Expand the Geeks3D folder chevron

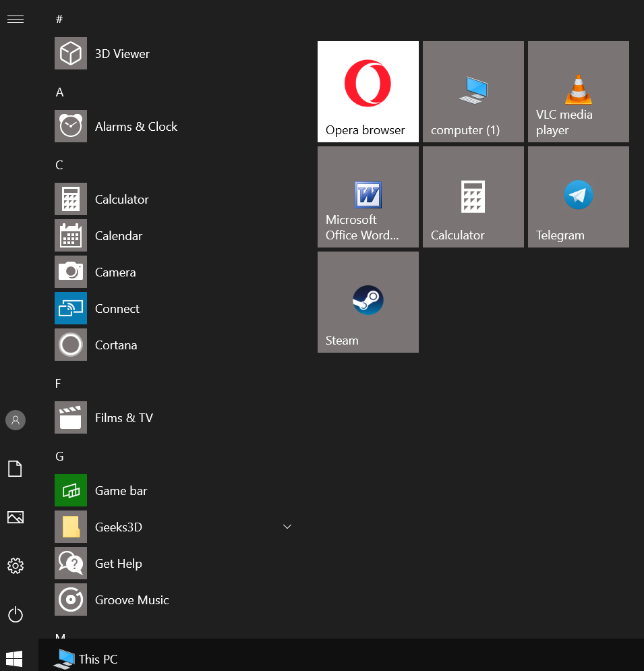pyautogui.click(x=287, y=527)
